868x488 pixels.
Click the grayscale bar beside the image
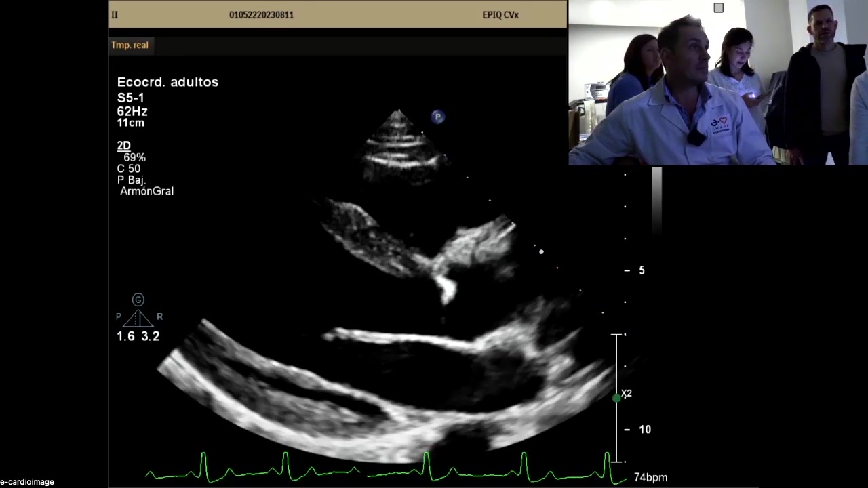(656, 200)
